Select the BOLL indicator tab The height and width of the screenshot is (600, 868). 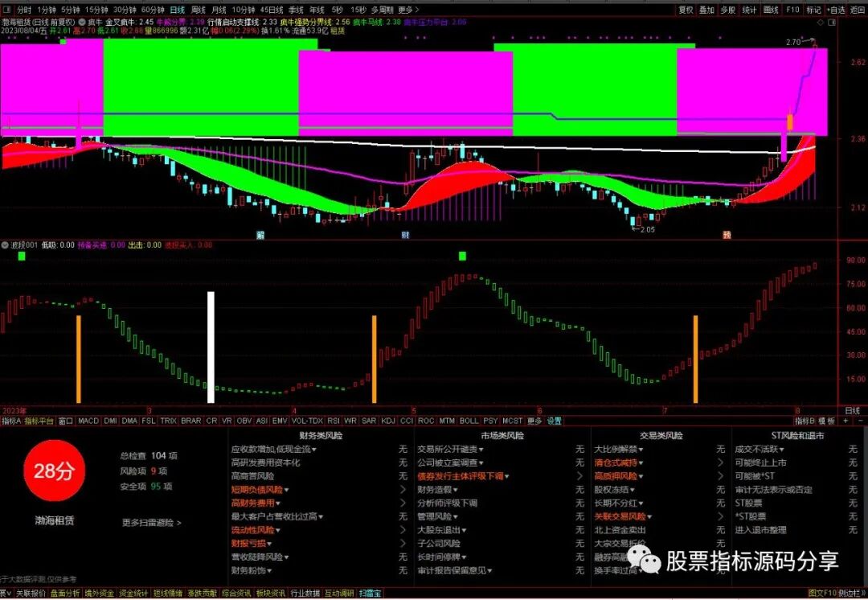click(x=469, y=421)
